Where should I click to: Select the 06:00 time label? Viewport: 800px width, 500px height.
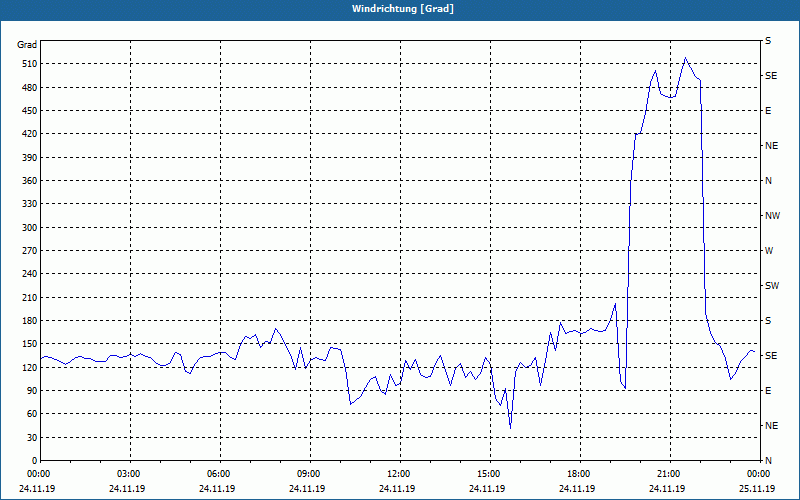pos(219,473)
